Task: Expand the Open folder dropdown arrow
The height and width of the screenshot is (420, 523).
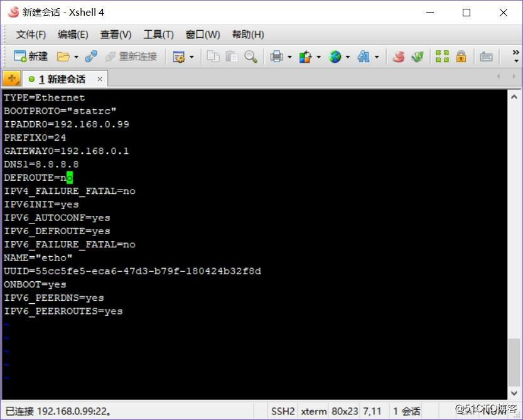Action: click(76, 57)
